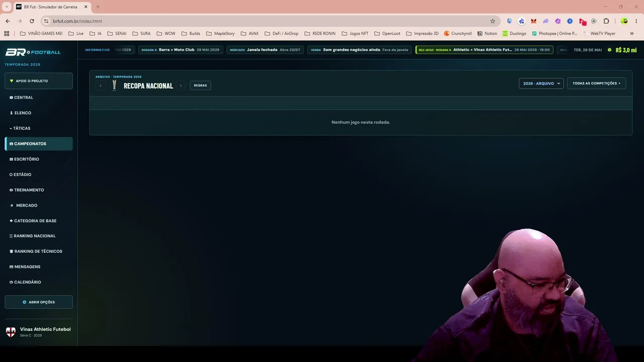Go to previous competition with left arrow
This screenshot has height=362, width=644.
click(101, 85)
